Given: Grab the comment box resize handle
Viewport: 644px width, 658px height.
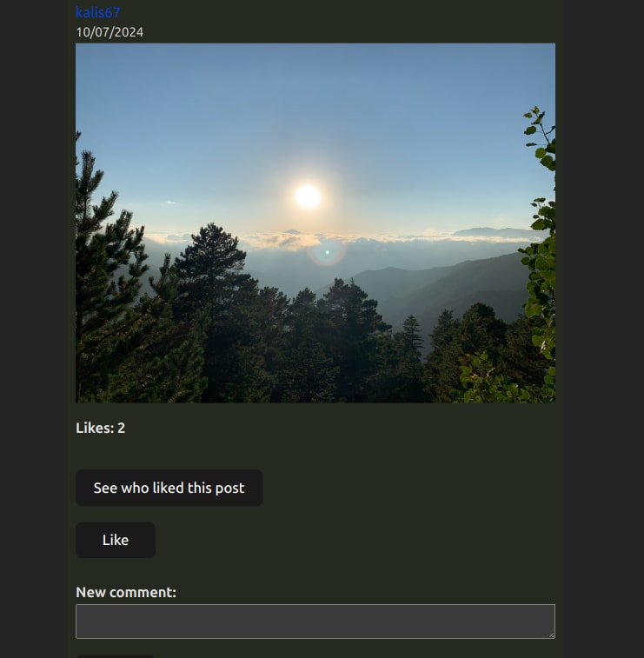Looking at the screenshot, I should (x=551, y=635).
